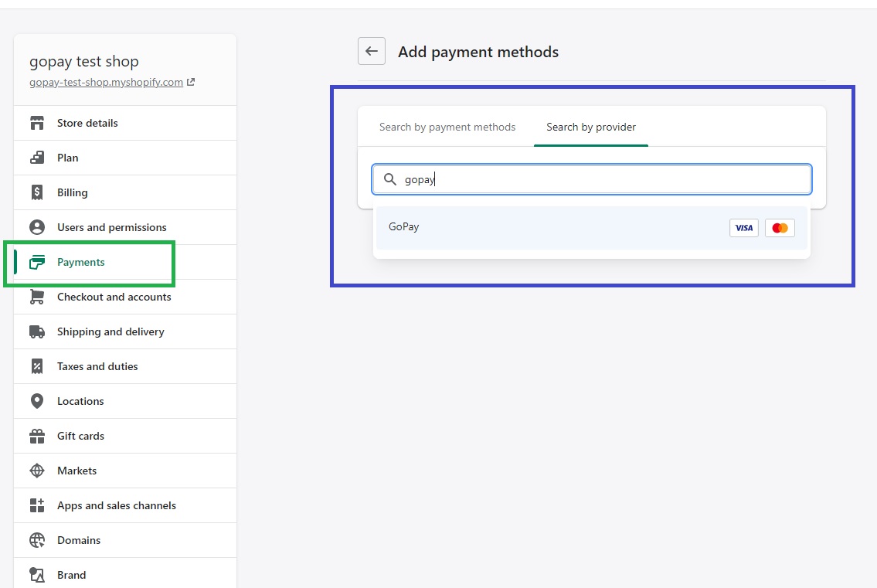Click the Users and permissions person icon
Screen dimensions: 877x588
click(37, 227)
